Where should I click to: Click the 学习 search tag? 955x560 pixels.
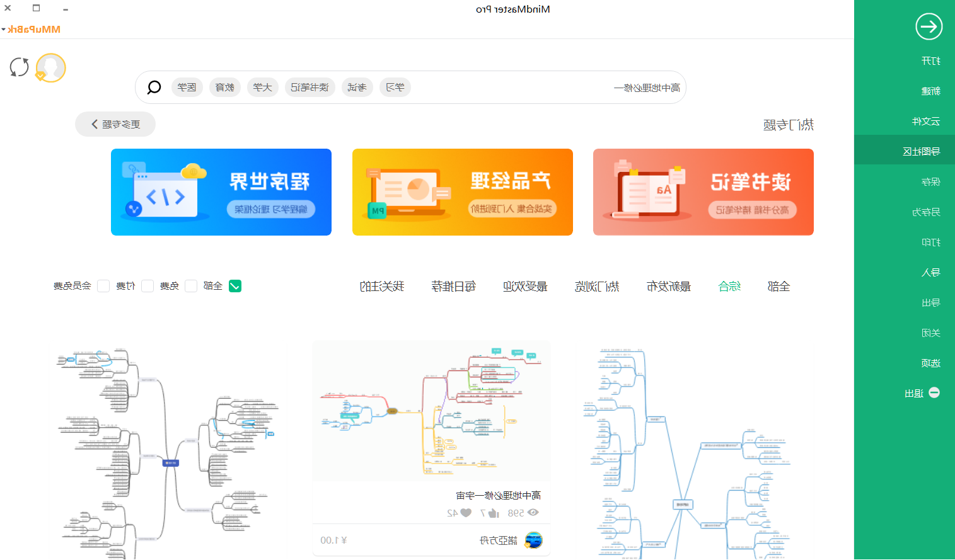tap(395, 88)
